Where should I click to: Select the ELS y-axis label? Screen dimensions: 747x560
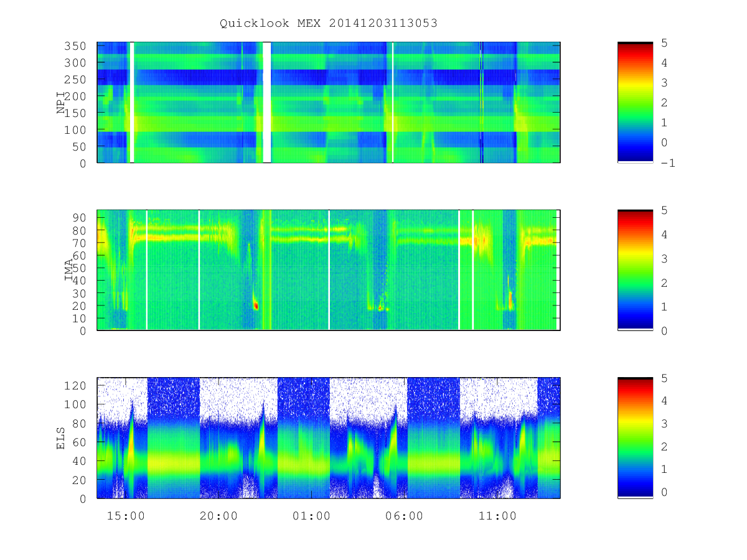point(61,438)
